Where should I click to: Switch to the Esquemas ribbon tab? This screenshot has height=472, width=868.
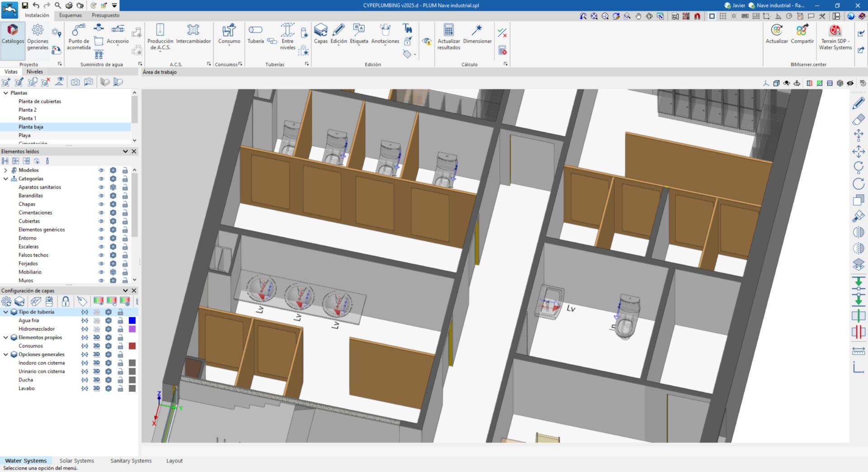[71, 15]
